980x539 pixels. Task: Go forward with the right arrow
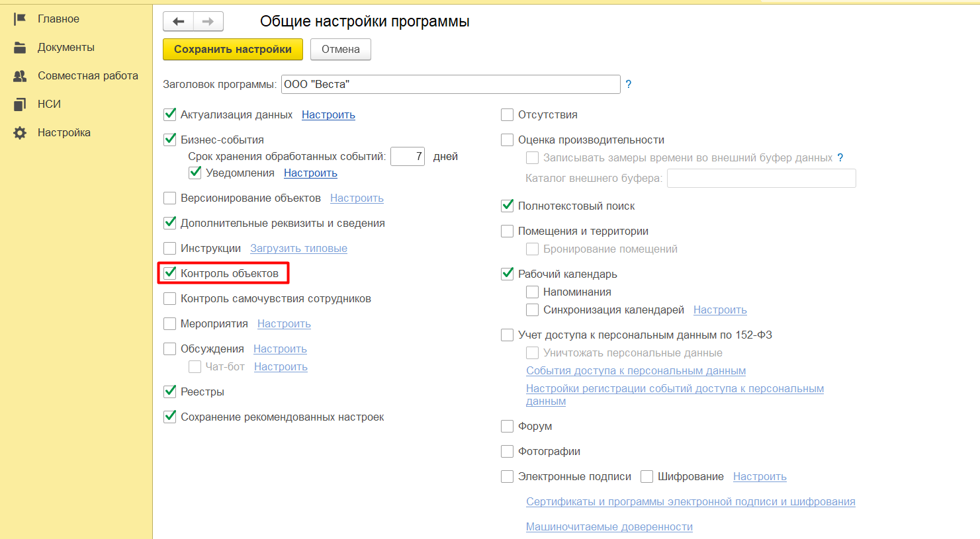click(x=208, y=22)
